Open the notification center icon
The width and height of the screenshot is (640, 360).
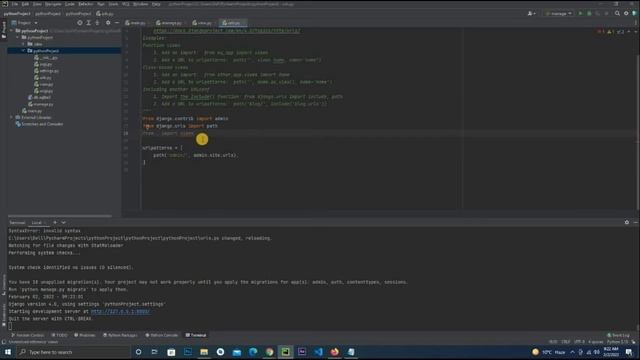click(x=629, y=352)
